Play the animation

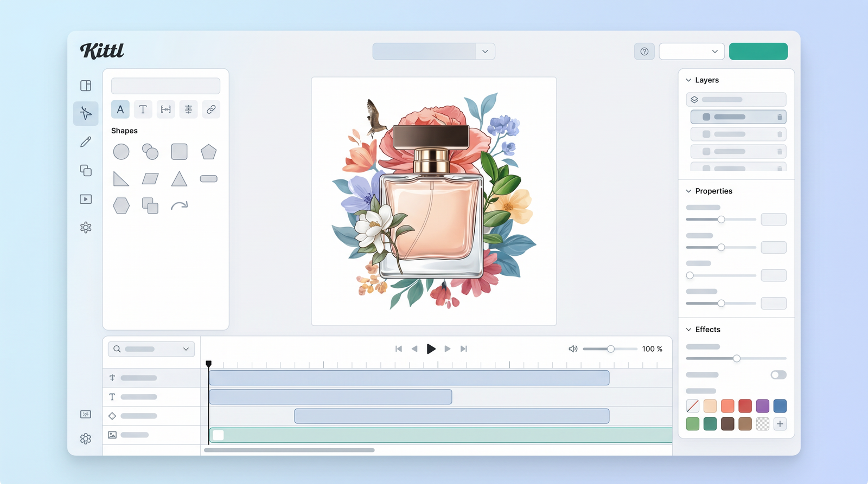pos(431,349)
